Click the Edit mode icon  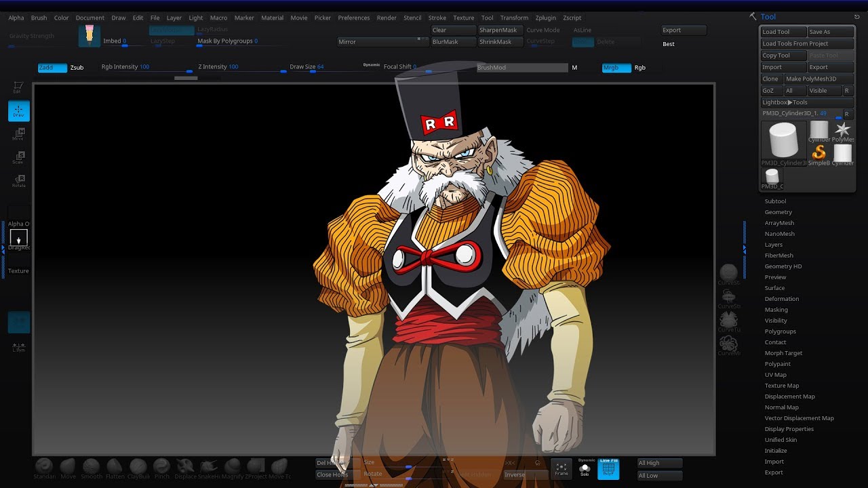click(x=18, y=88)
